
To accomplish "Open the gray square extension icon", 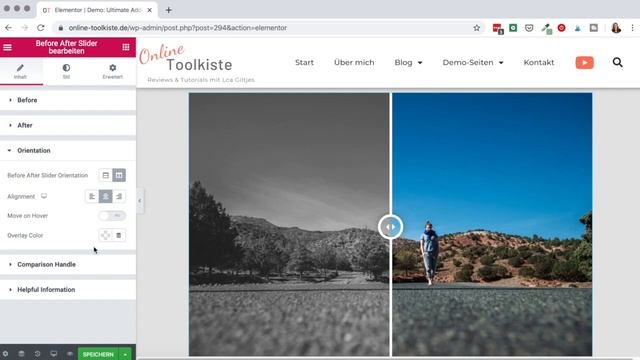I will tap(594, 28).
